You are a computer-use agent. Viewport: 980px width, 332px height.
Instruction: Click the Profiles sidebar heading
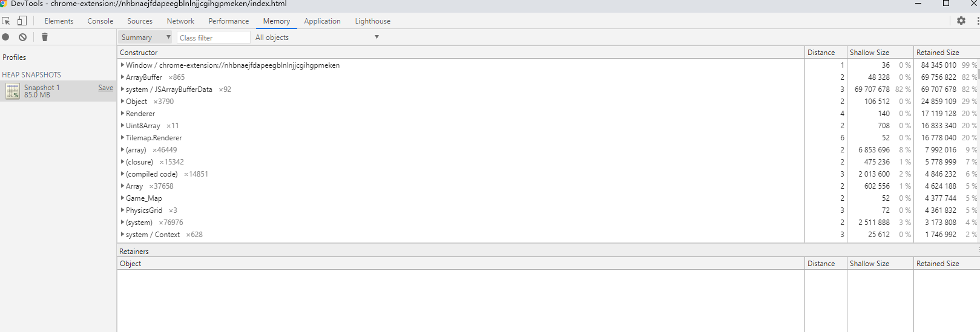[15, 57]
